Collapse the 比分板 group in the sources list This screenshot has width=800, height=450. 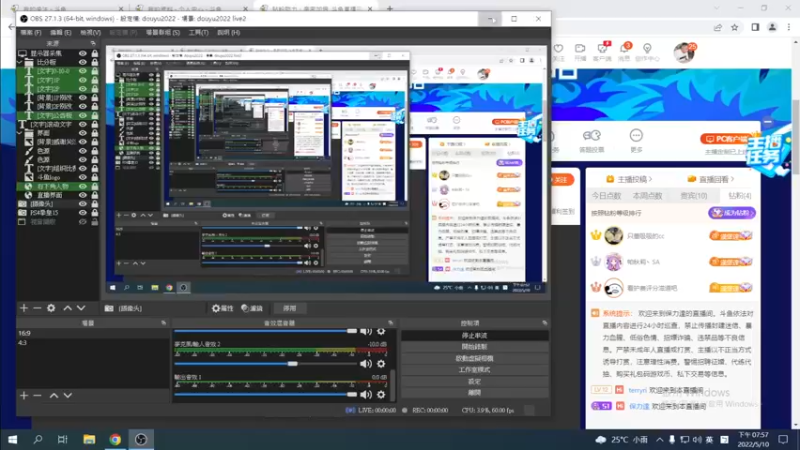point(20,62)
